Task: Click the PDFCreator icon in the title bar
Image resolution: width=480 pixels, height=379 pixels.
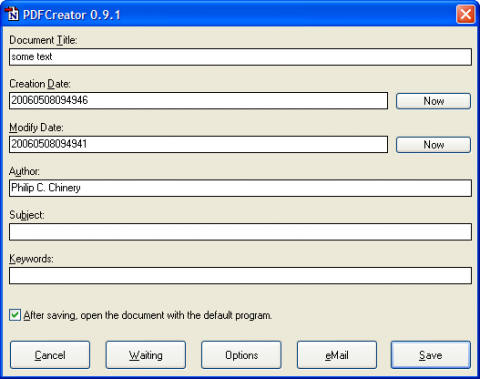Action: (x=11, y=14)
